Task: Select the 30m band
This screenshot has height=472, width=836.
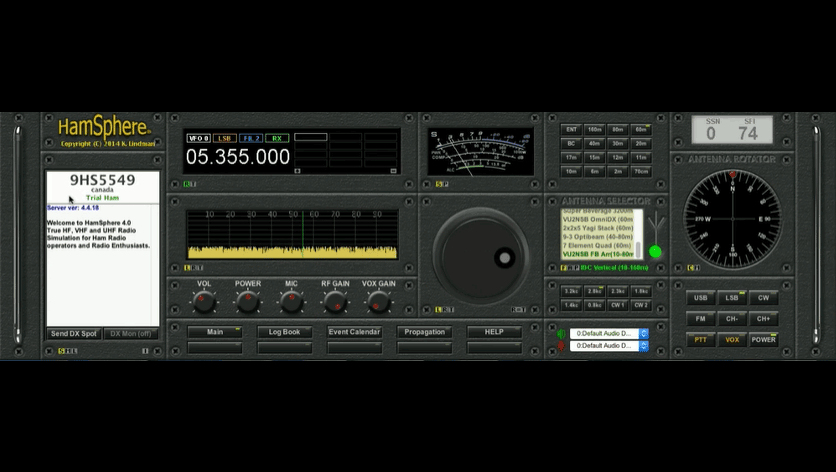Action: coord(618,143)
